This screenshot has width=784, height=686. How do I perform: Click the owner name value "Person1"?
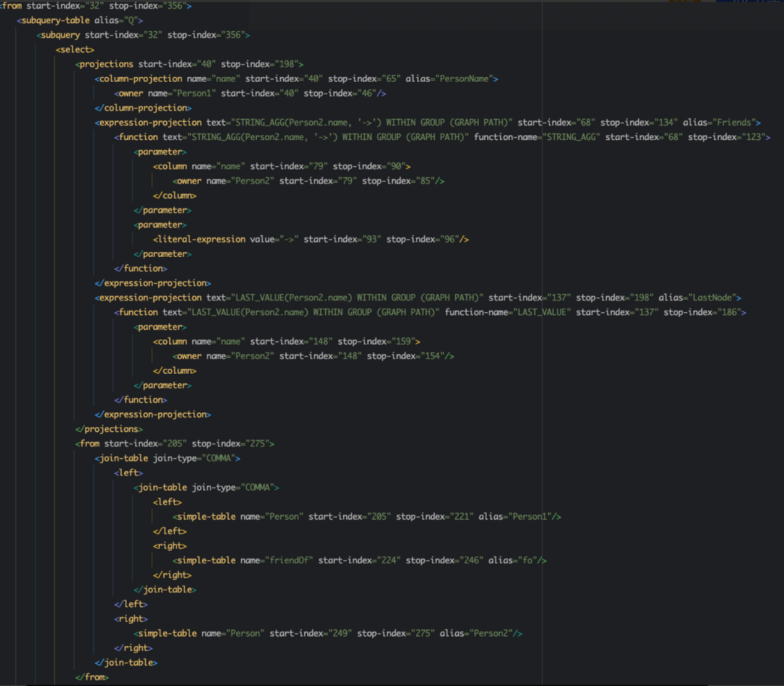[194, 94]
